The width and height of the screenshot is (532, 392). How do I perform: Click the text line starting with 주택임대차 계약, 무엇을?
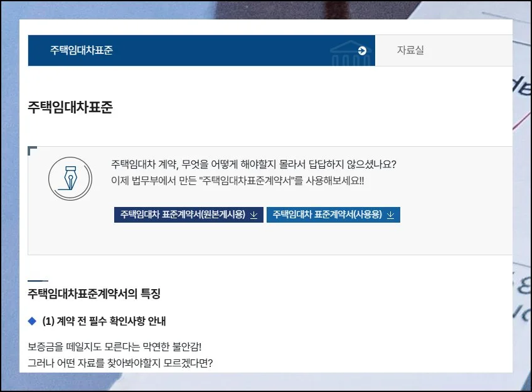point(253,164)
